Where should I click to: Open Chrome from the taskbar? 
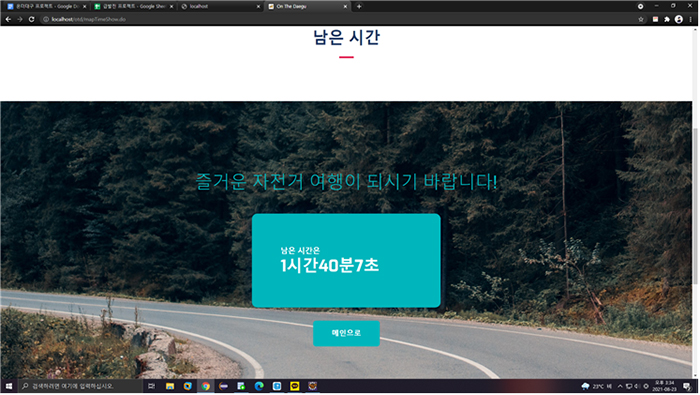coord(205,386)
